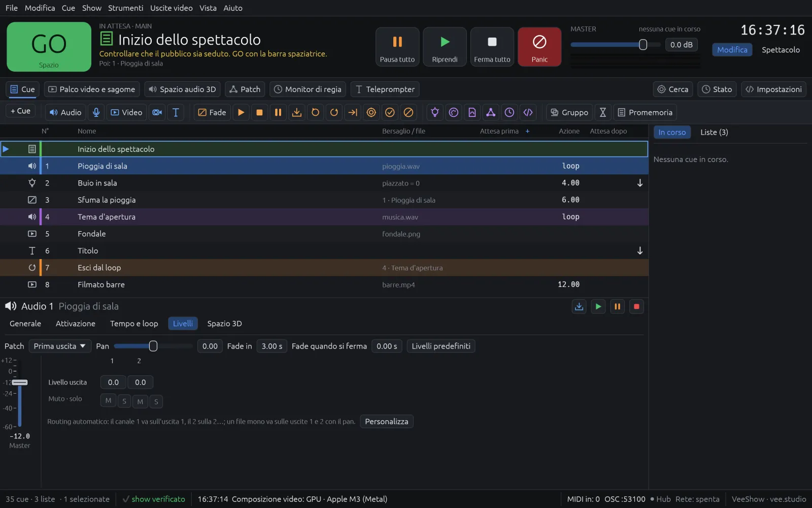Open the Spazio 3D inspector tab
The image size is (812, 508).
(224, 324)
